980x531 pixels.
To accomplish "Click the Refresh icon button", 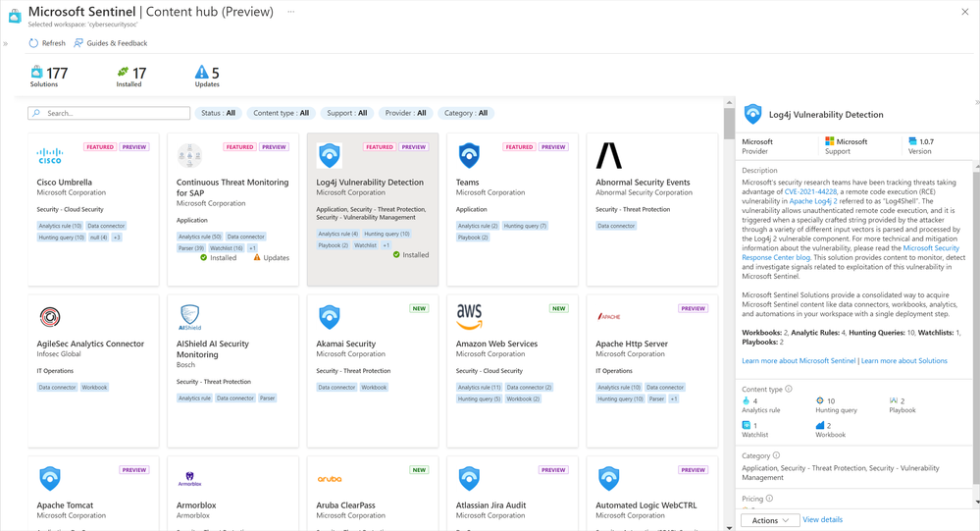I will (x=33, y=43).
